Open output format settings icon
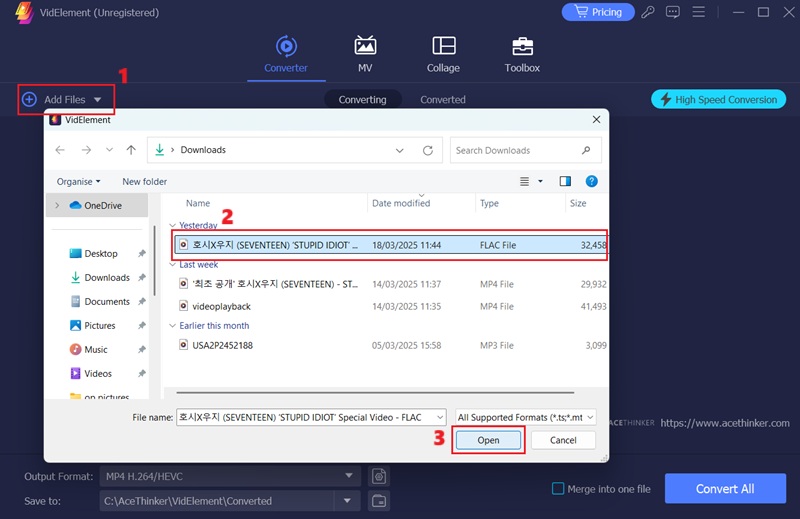This screenshot has width=800, height=519. coord(379,476)
